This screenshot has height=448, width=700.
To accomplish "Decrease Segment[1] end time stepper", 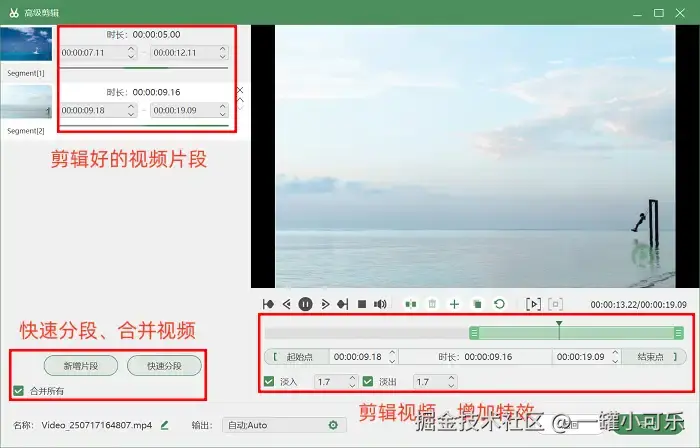I will point(223,57).
